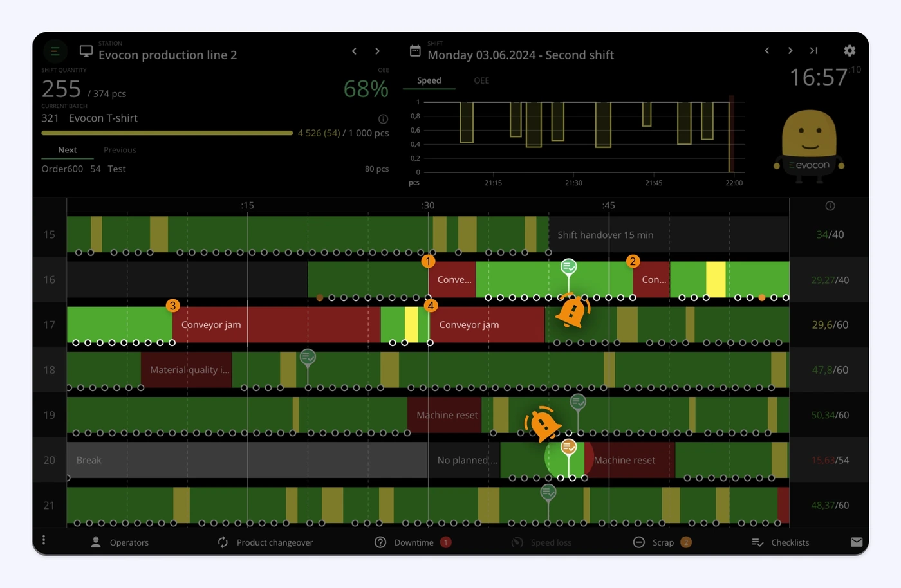Switch to the Previous orders tab
Screen dimensions: 901x588
(x=120, y=150)
